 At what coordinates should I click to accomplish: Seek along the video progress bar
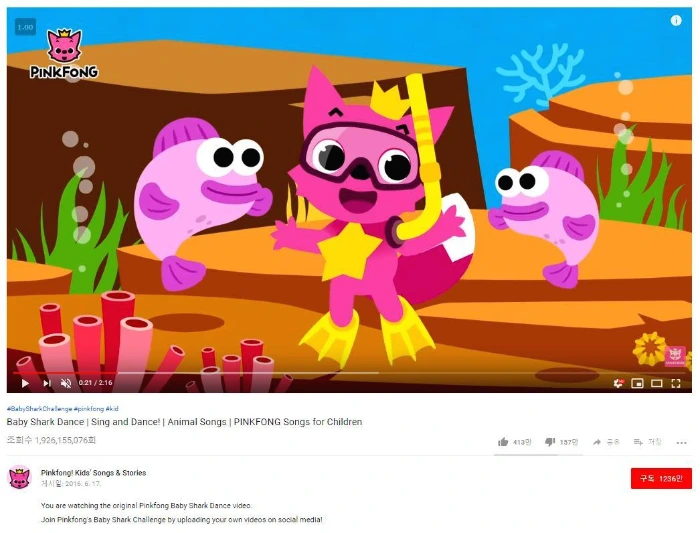(x=349, y=372)
